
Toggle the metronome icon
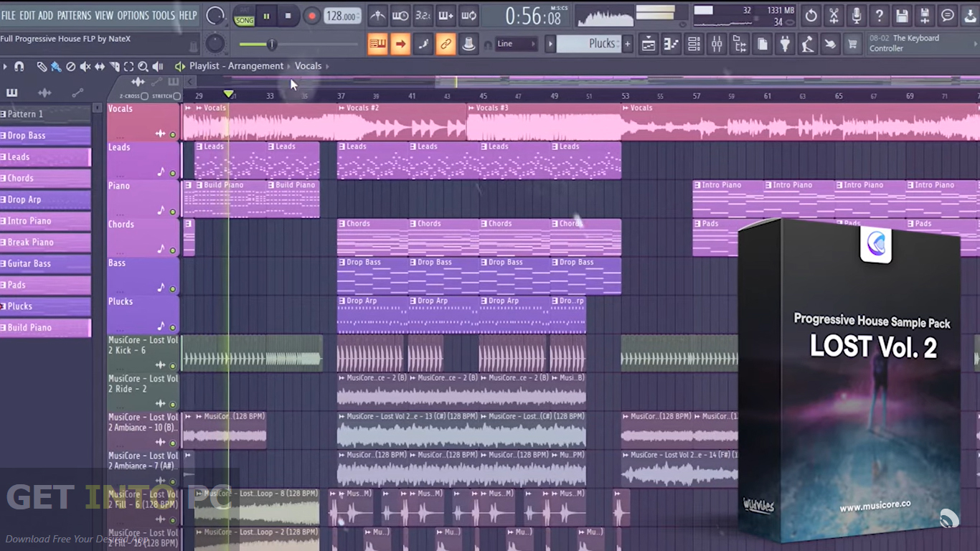[377, 15]
